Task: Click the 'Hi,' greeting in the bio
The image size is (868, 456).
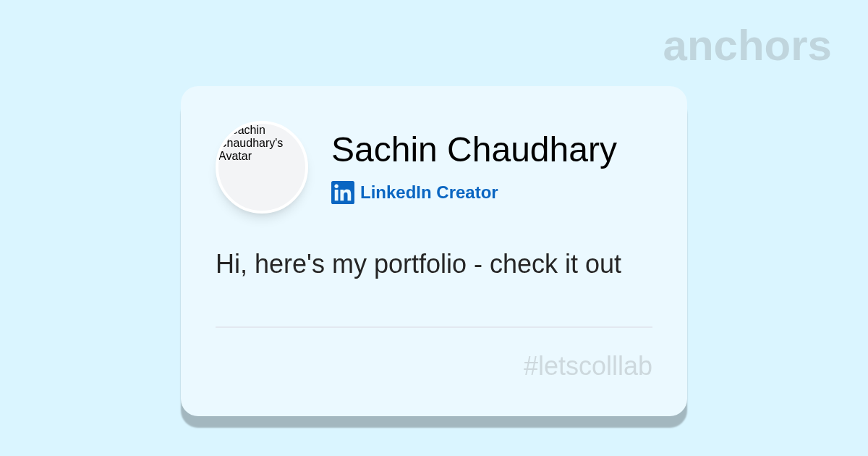Action: 231,264
